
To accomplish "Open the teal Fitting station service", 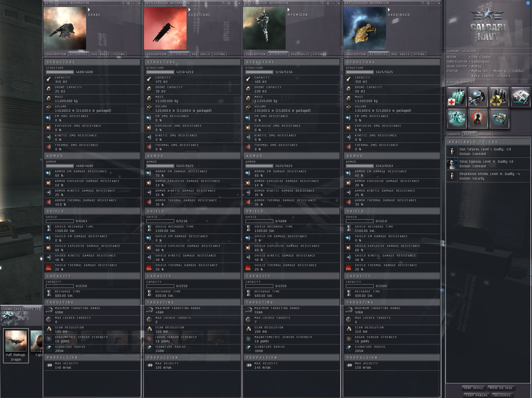I will (x=457, y=118).
